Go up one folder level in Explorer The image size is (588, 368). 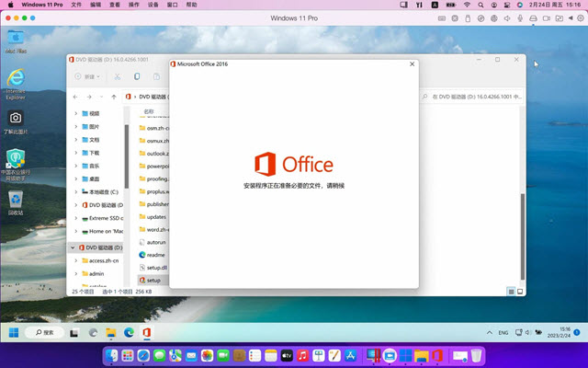pos(114,97)
